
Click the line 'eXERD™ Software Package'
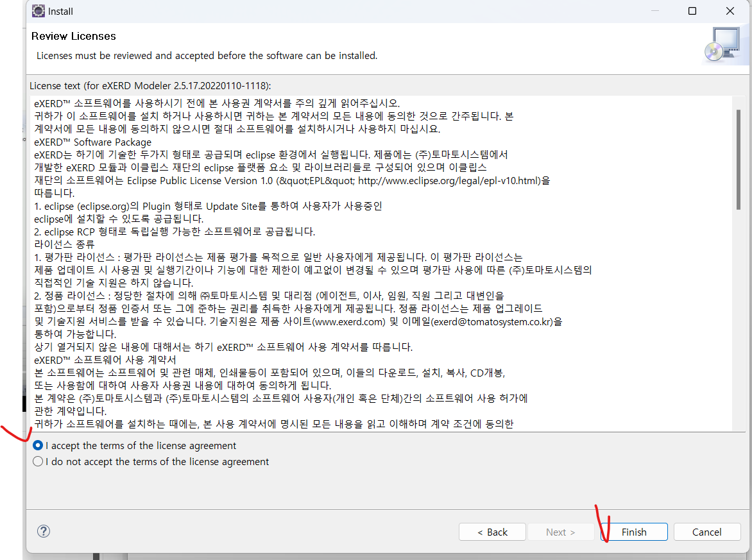pyautogui.click(x=92, y=142)
